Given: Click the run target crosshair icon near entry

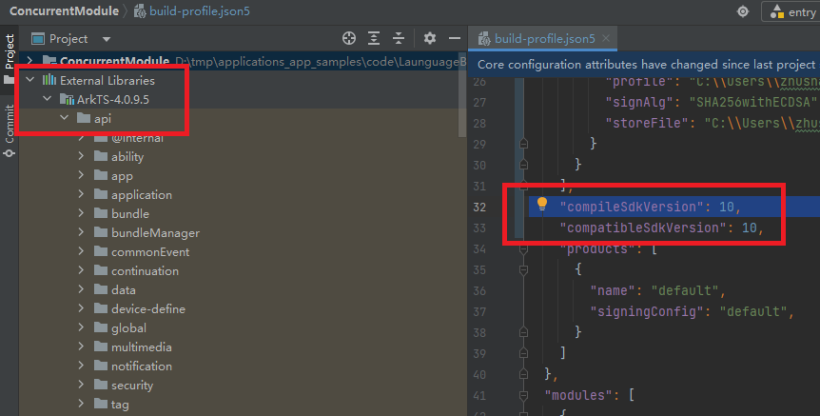Looking at the screenshot, I should click(743, 12).
